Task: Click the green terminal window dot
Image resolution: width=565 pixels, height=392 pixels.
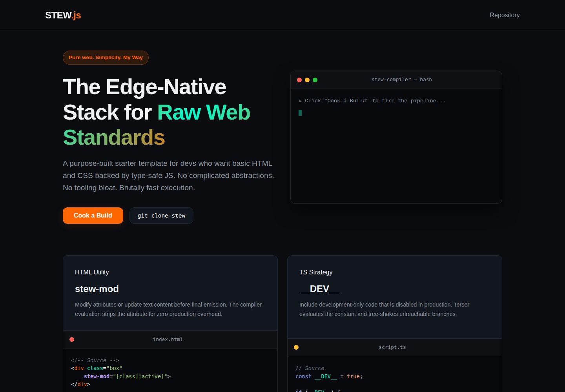Action: tap(315, 80)
